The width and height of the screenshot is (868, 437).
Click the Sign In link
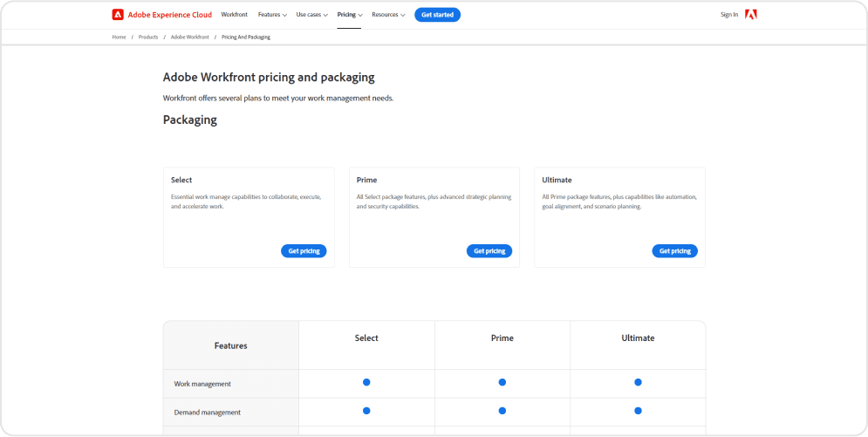pos(729,15)
